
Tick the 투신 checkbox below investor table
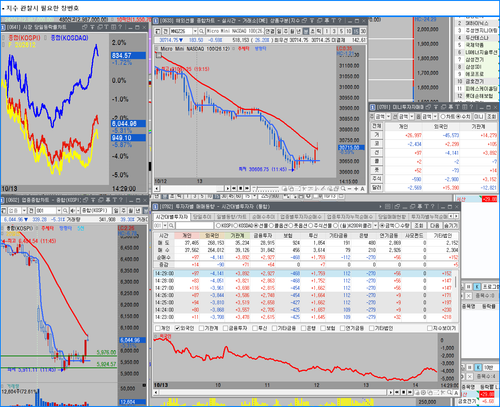click(x=255, y=328)
